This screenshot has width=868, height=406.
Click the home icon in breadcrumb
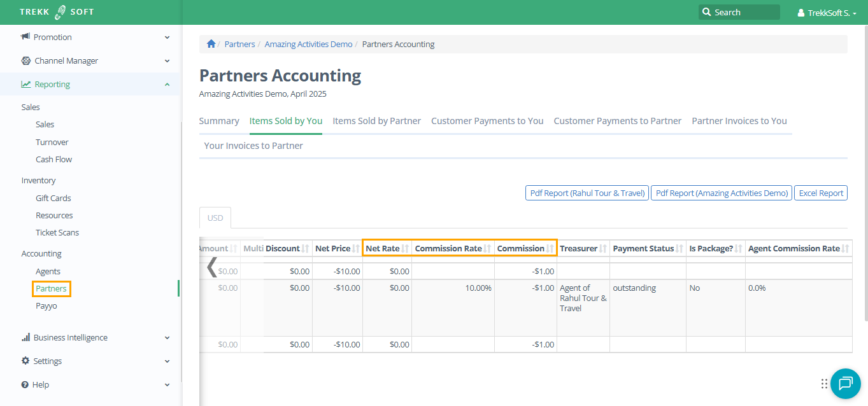pos(211,44)
